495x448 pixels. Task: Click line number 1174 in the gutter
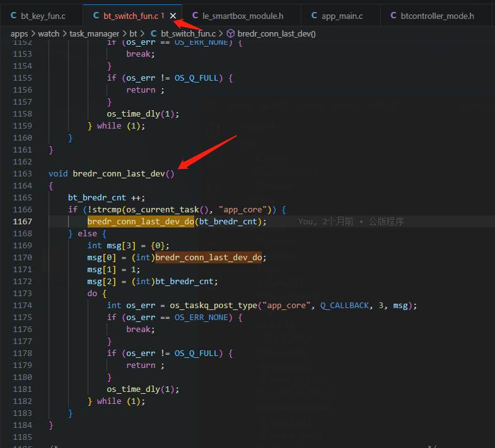[23, 306]
